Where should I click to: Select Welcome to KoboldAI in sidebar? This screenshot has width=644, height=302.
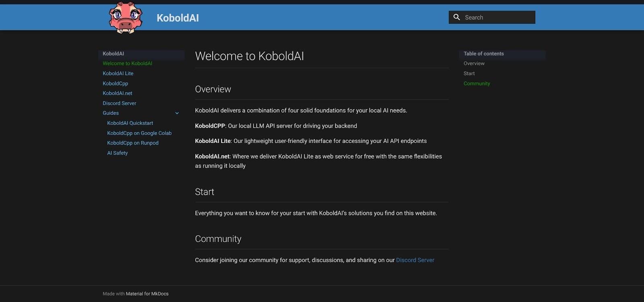pyautogui.click(x=127, y=63)
